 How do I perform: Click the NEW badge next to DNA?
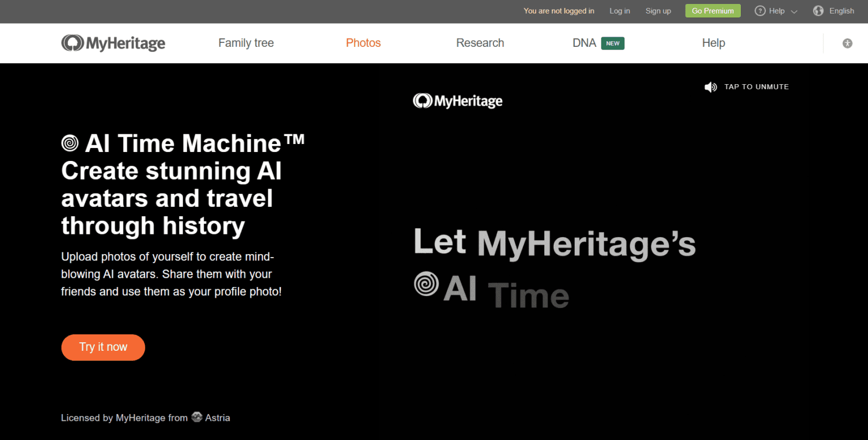[x=613, y=43]
